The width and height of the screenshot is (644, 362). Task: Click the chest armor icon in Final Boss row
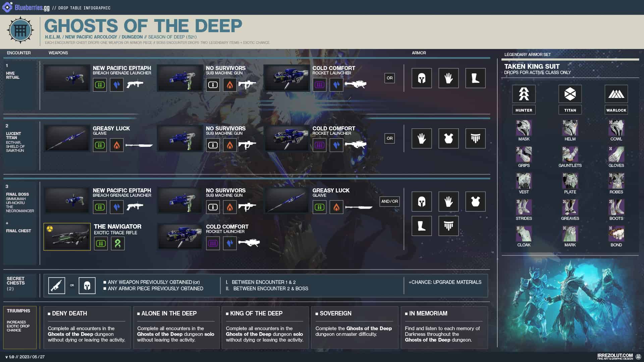click(x=475, y=201)
